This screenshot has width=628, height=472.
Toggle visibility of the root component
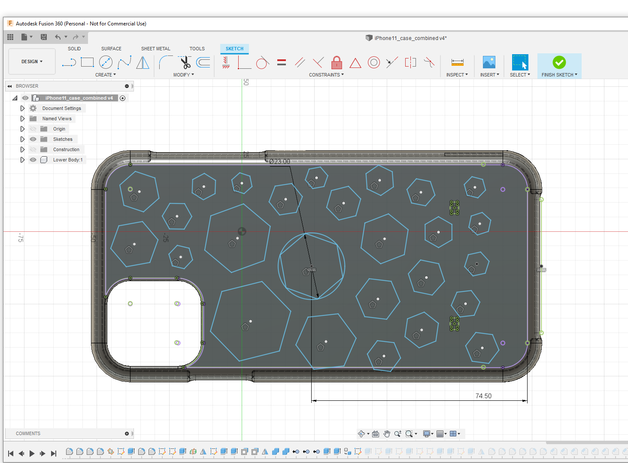click(25, 98)
